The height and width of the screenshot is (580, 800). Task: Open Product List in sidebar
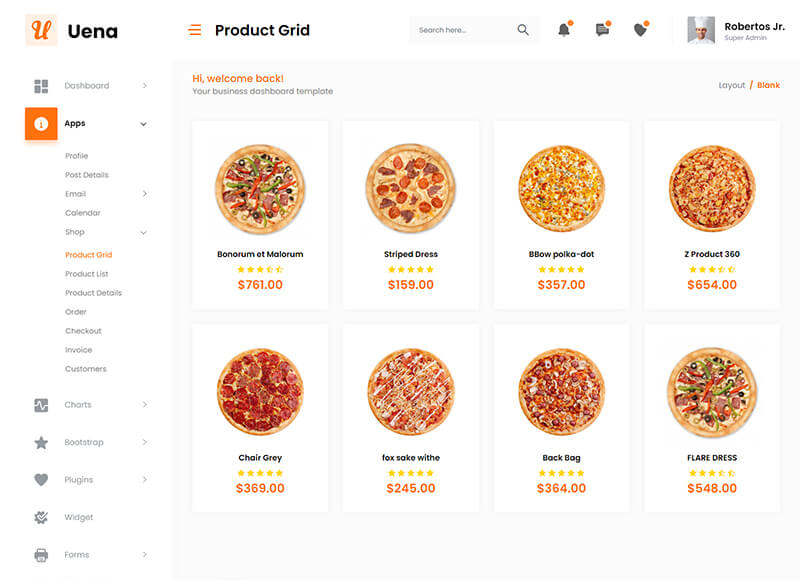point(87,274)
